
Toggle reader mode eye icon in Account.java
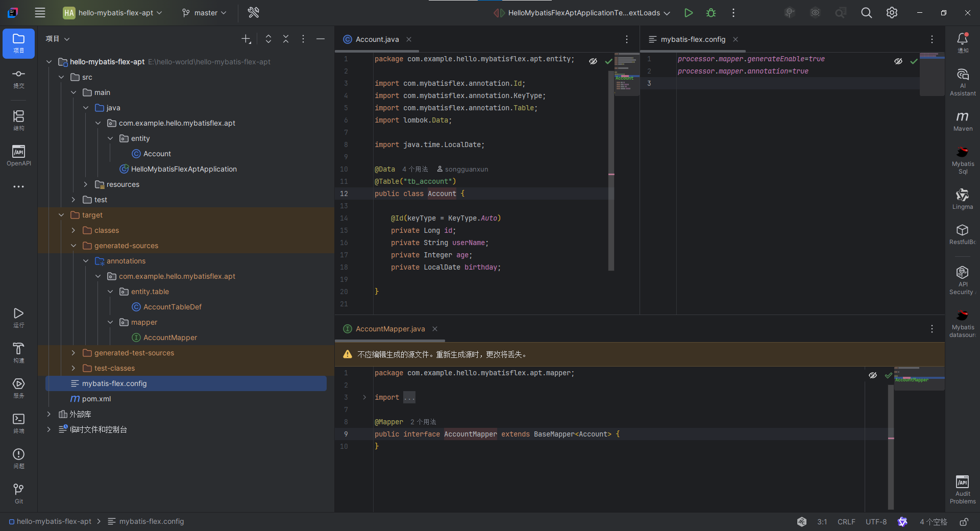(593, 61)
